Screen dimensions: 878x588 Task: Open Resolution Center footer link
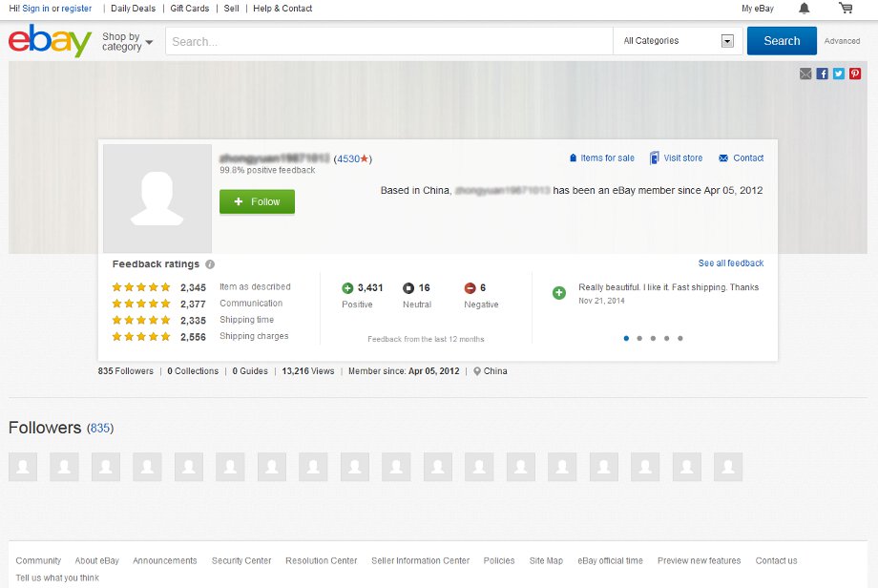click(x=322, y=560)
